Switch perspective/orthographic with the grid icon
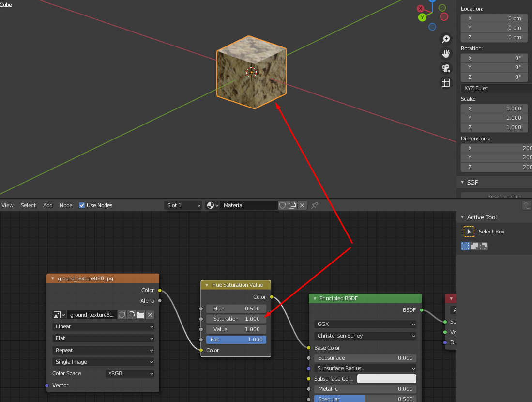 pyautogui.click(x=446, y=83)
